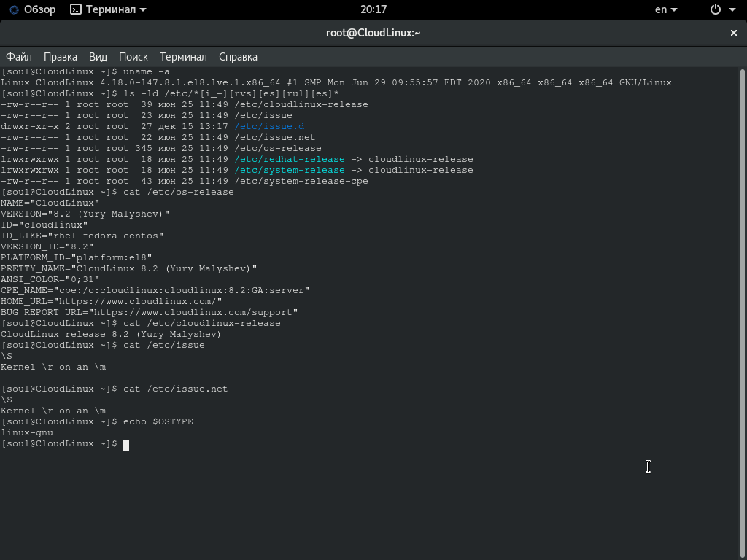This screenshot has height=560, width=747.
Task: Open the Терминал menu in menu bar
Action: 183,57
